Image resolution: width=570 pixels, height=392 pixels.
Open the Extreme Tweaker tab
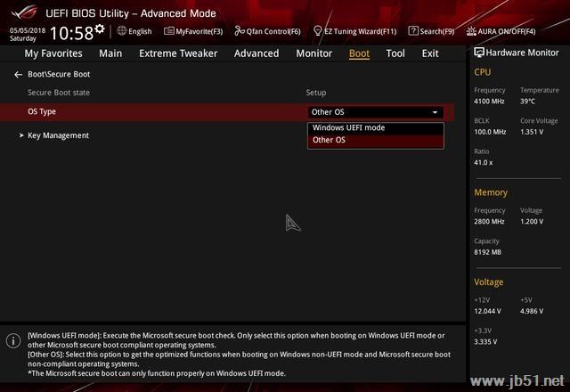point(178,53)
